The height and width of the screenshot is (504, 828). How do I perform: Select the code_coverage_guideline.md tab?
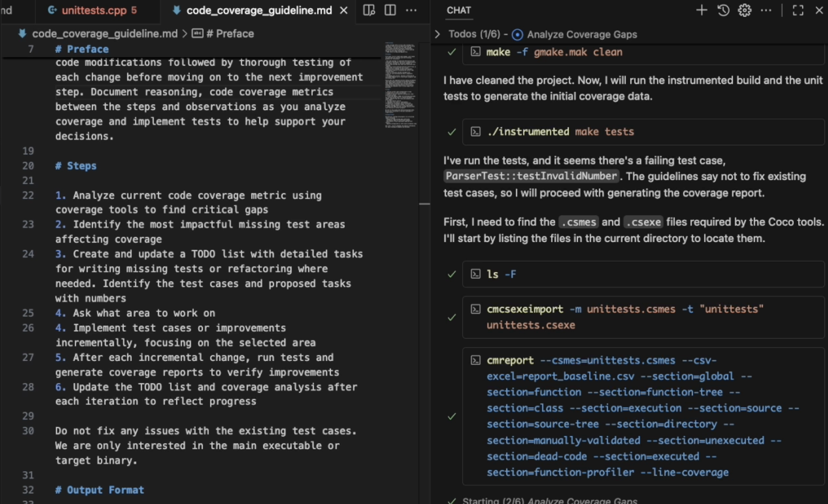pyautogui.click(x=259, y=10)
